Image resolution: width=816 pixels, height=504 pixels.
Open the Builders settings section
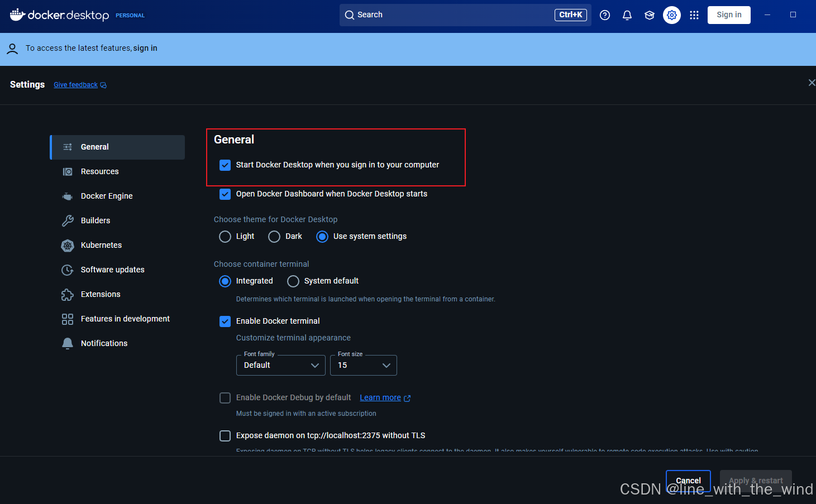pos(117,221)
